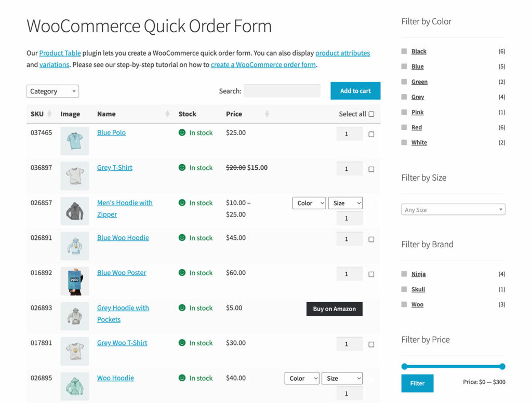Open Color dropdown for Woo Hoodie

click(302, 378)
